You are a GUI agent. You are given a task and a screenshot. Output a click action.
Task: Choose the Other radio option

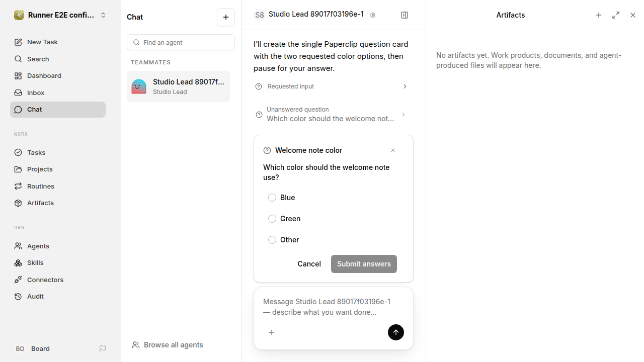pyautogui.click(x=272, y=240)
